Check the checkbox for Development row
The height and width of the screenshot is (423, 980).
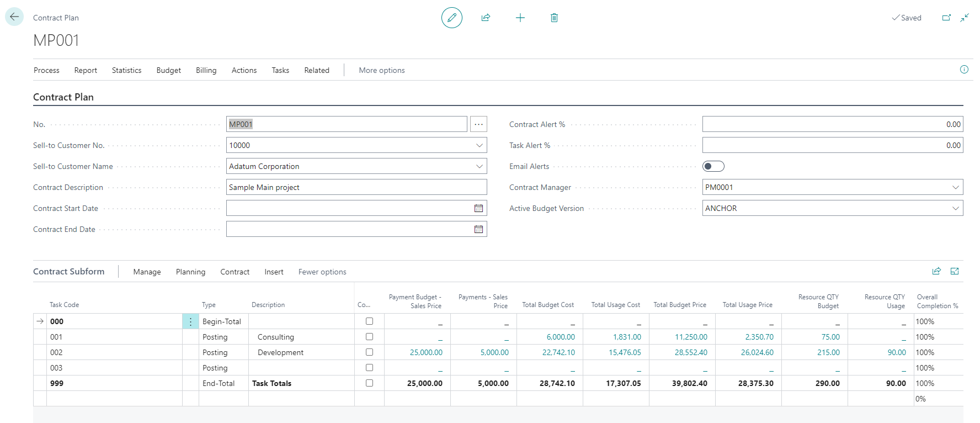click(x=369, y=352)
